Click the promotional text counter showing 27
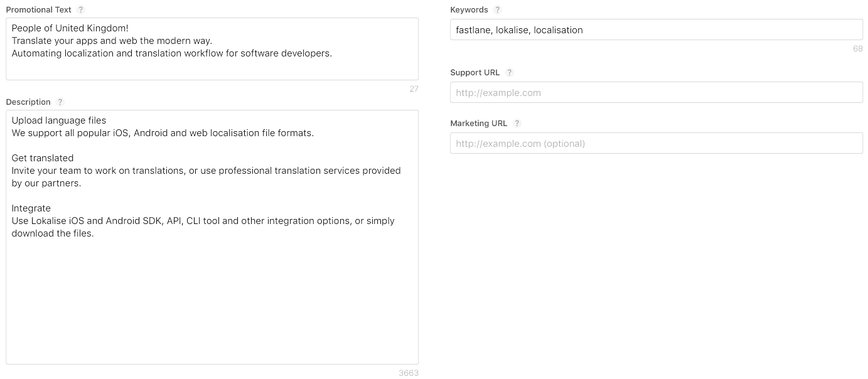Screen dimensions: 868x379 [x=414, y=89]
